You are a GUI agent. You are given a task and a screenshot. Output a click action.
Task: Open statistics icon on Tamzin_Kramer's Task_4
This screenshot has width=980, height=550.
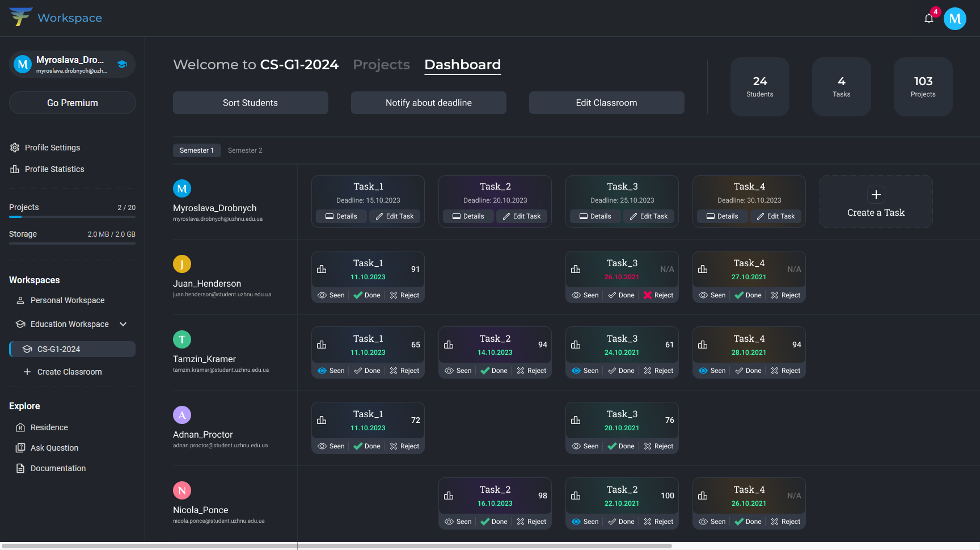(x=703, y=345)
